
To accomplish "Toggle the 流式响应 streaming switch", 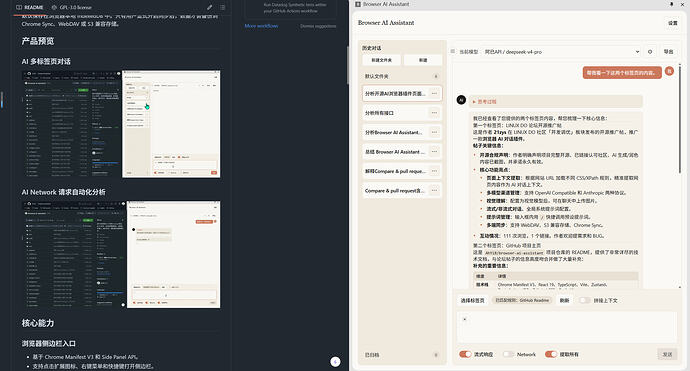I will (x=465, y=354).
